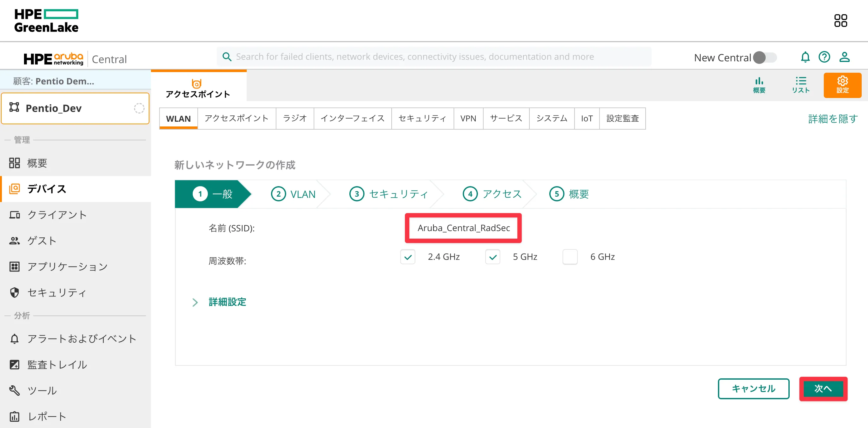Open the help question mark icon
Screen dimensions: 868x428
pos(824,57)
